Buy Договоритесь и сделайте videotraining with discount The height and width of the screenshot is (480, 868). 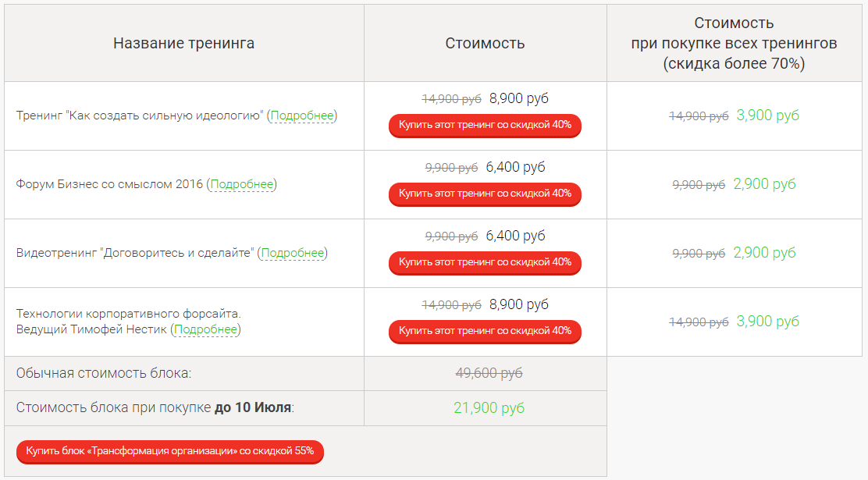pos(485,262)
